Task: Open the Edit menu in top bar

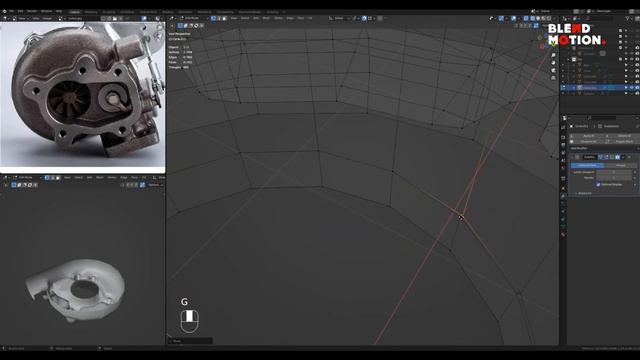Action: coord(20,11)
